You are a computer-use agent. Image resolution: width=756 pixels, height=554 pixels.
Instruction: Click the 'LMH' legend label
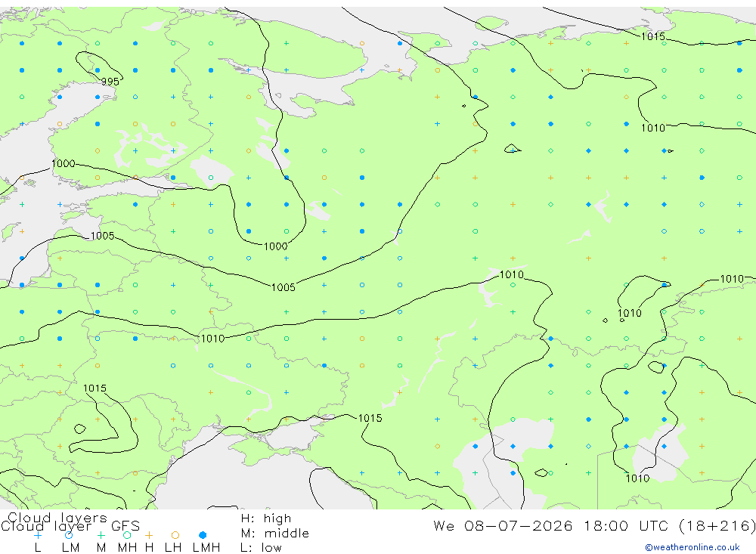click(206, 548)
